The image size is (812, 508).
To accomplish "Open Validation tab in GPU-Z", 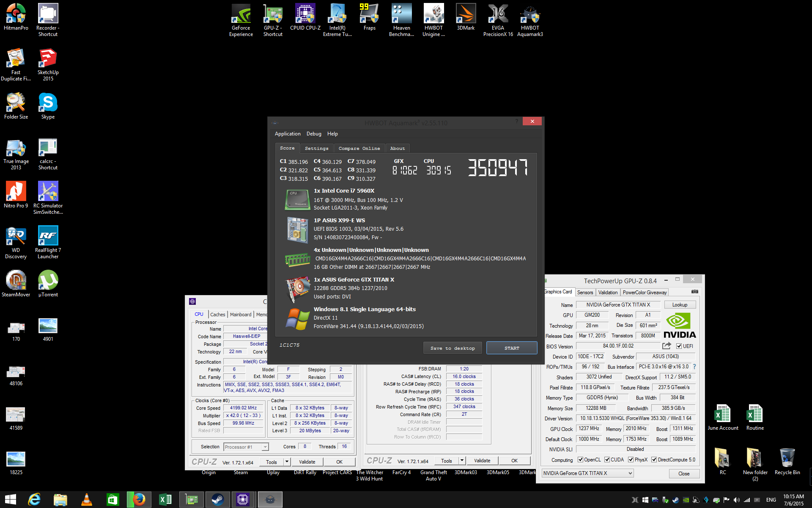I will [x=608, y=293].
